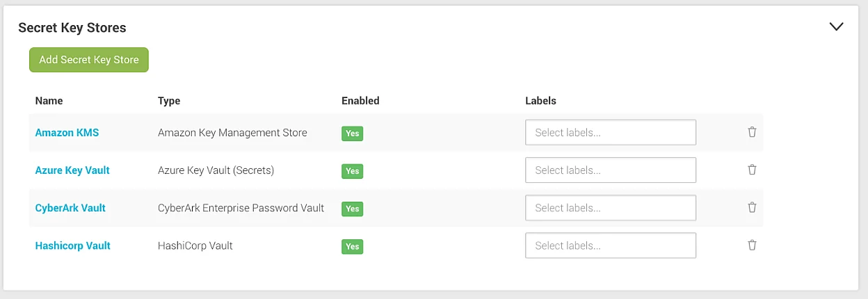
Task: Toggle CyberArk Vault enabled Yes badge
Action: pyautogui.click(x=353, y=209)
